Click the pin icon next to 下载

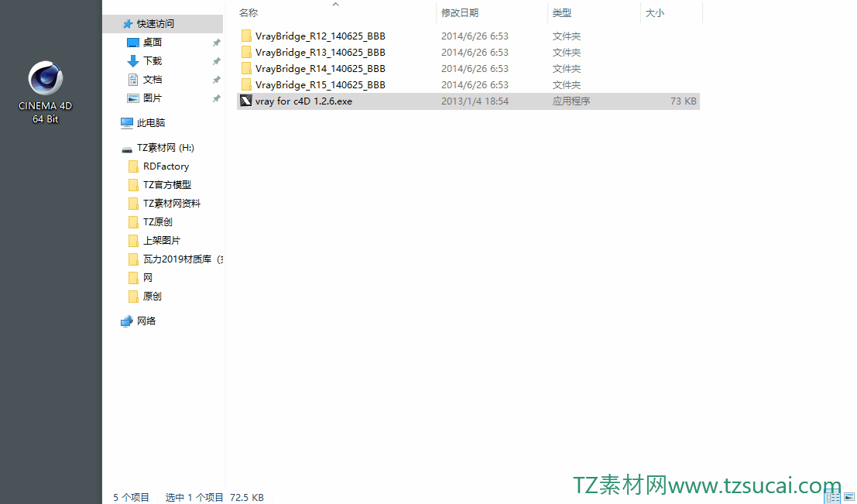coord(217,61)
